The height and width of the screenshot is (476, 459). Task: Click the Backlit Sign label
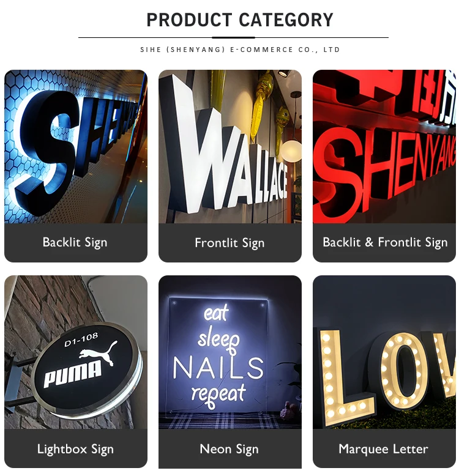point(75,242)
